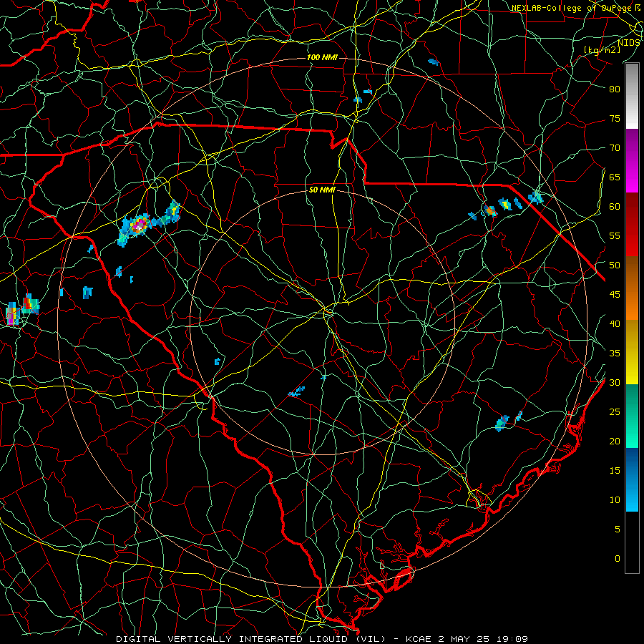
Task: Pick the orange segment of the color bar
Action: 632,304
